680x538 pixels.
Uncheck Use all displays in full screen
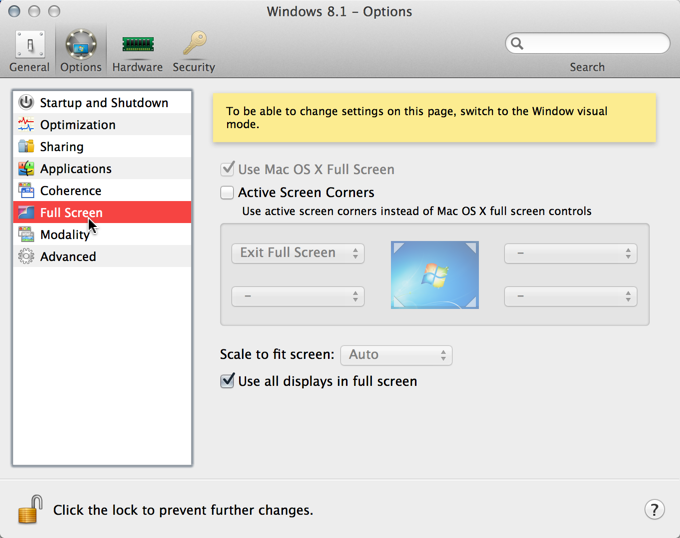tap(227, 381)
